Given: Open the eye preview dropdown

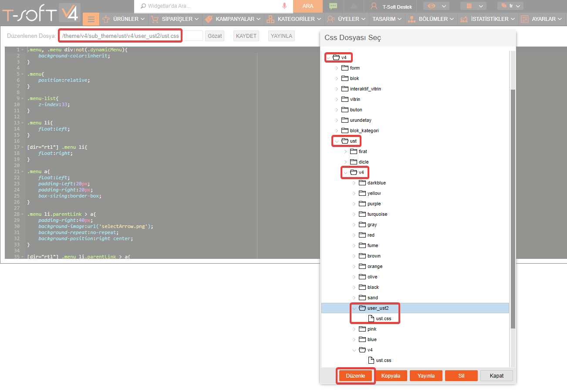Looking at the screenshot, I should (x=436, y=6).
